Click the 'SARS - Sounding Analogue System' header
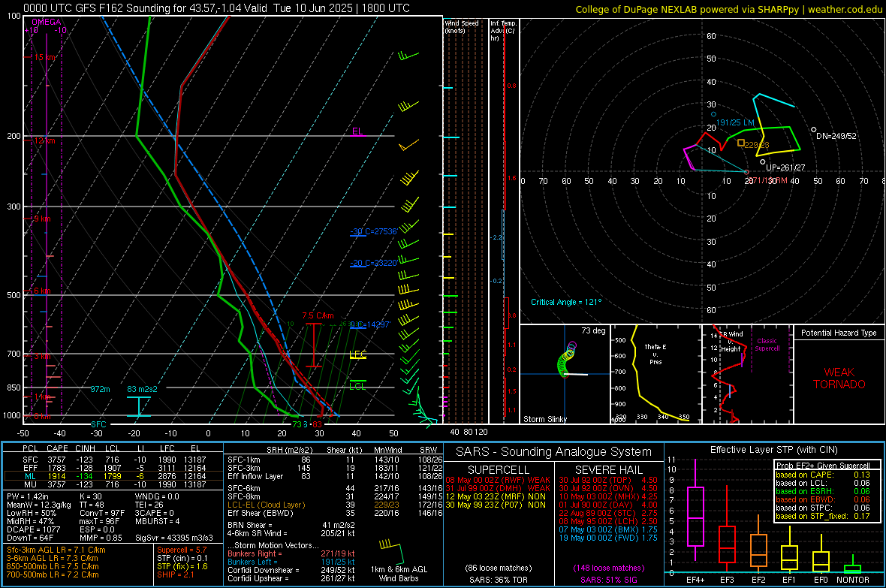 click(553, 452)
